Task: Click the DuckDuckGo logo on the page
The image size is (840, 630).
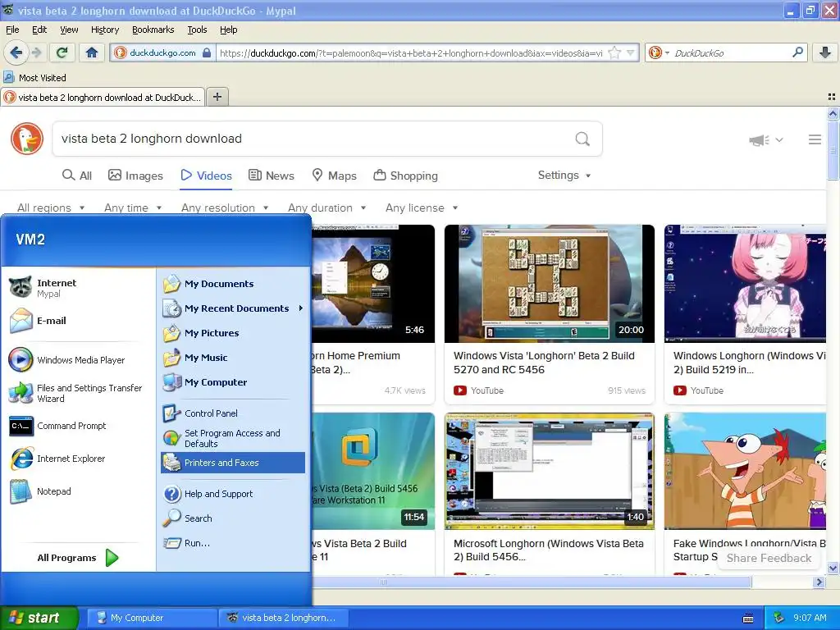Action: (27, 139)
